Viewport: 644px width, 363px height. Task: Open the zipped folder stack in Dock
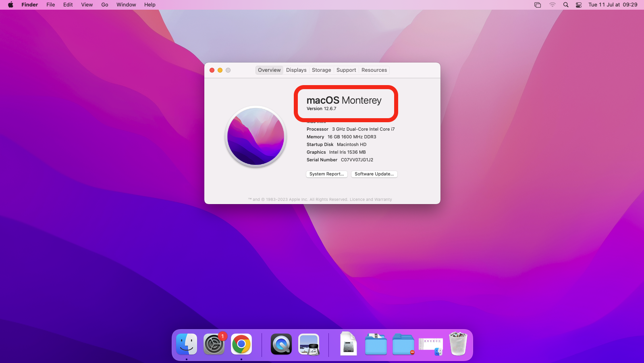point(376,344)
